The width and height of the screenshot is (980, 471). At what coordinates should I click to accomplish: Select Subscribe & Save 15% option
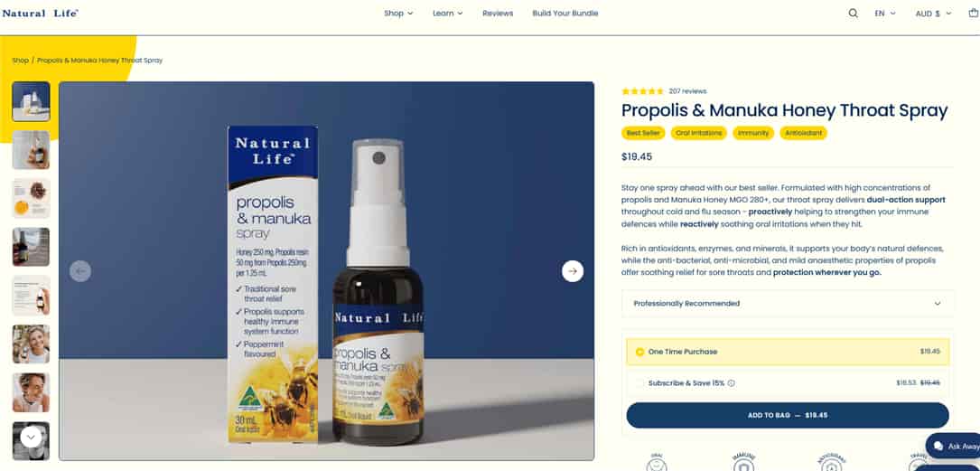pos(788,382)
